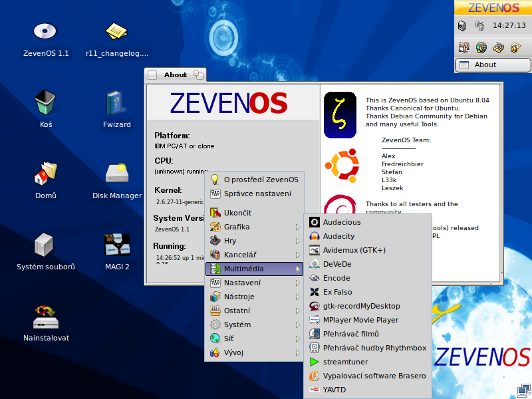532x399 pixels.
Task: Launch streamtuner from the Multimédia submenu
Action: click(368, 362)
